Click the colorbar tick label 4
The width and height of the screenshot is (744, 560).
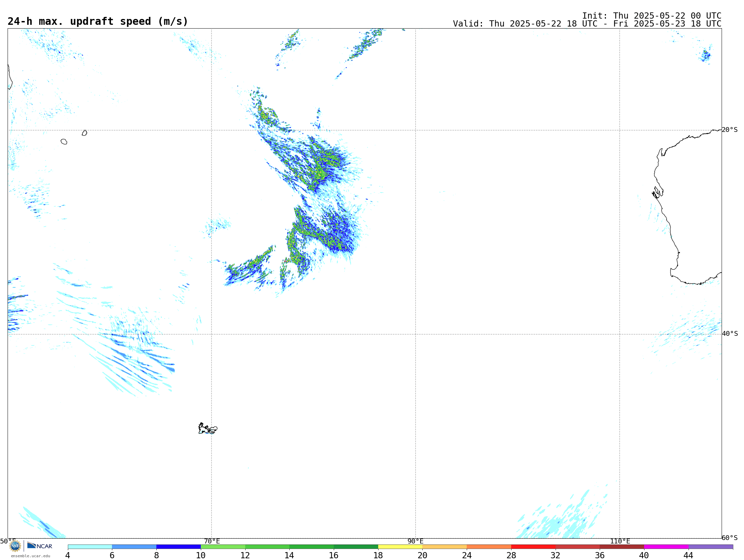(x=68, y=555)
